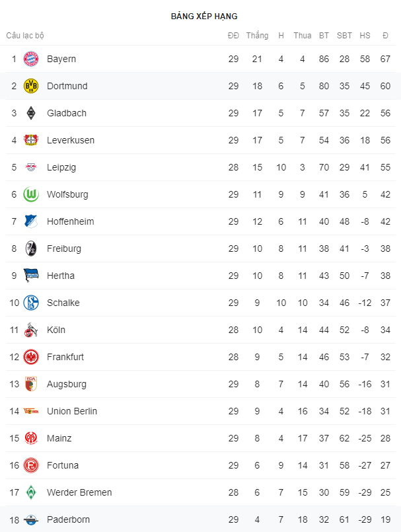
Task: Click the Leverkusen club crest
Action: pos(31,140)
